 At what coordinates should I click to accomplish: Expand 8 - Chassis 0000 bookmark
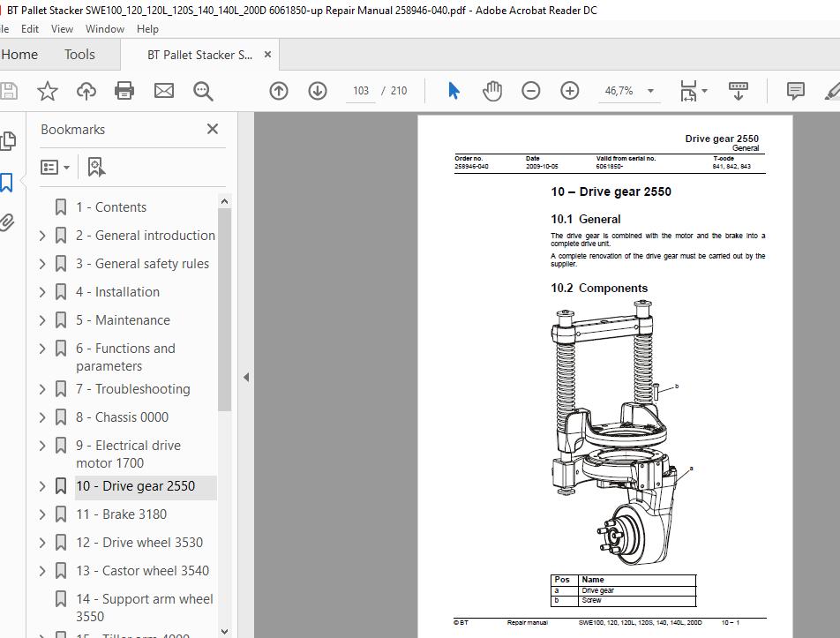click(42, 417)
